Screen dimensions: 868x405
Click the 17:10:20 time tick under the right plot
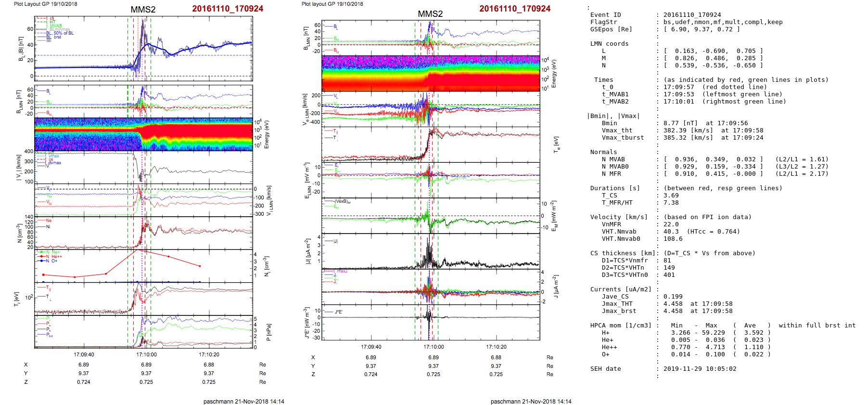496,347
